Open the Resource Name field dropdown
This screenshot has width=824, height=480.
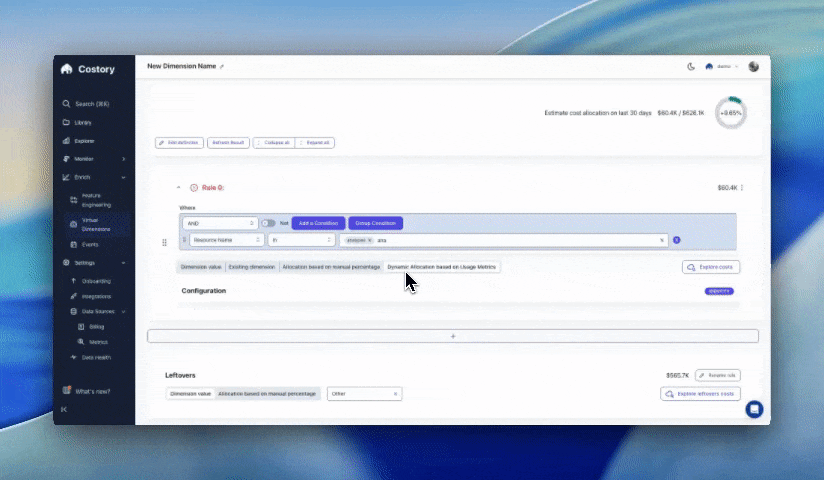tap(227, 240)
